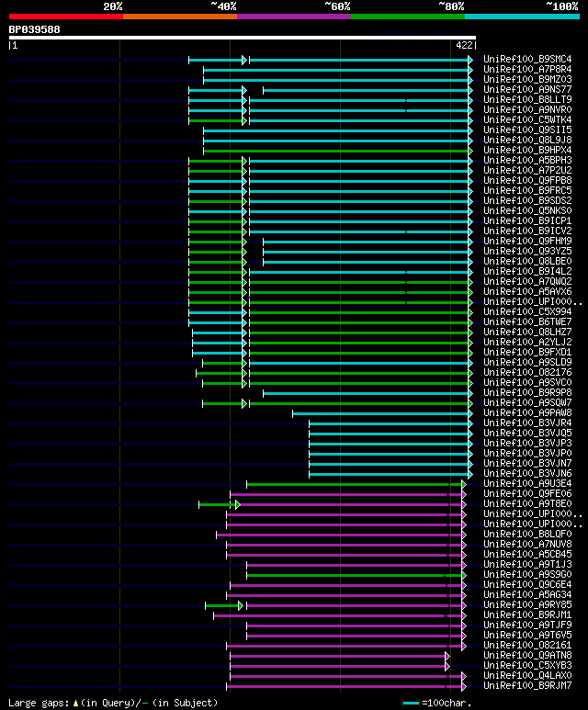Select the BP039588 query title

(x=34, y=29)
